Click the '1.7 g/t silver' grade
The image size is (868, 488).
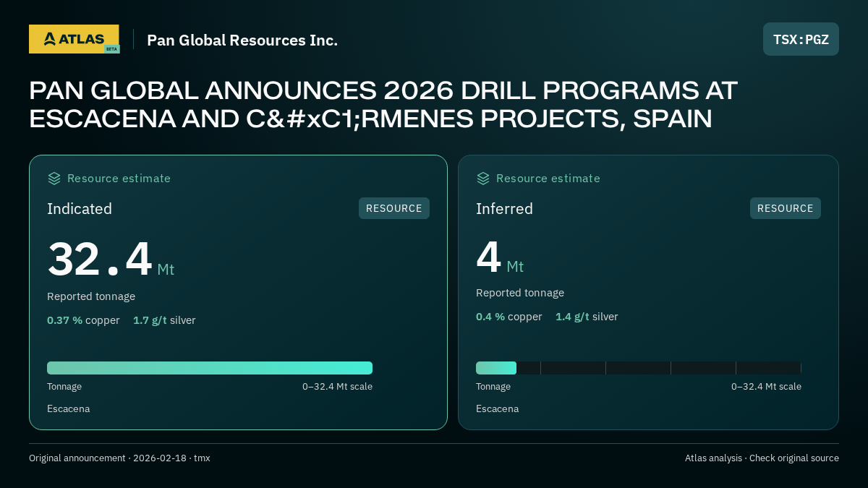pyautogui.click(x=164, y=320)
